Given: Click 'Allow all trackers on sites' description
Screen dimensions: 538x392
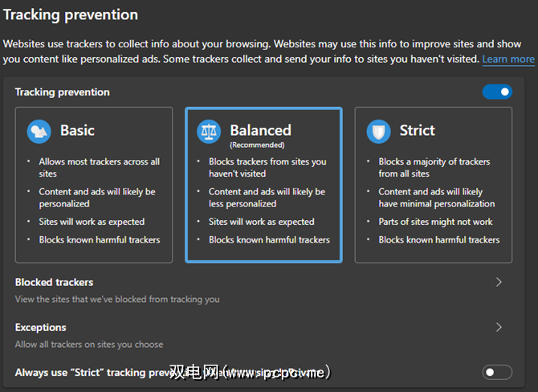Looking at the screenshot, I should (89, 345).
